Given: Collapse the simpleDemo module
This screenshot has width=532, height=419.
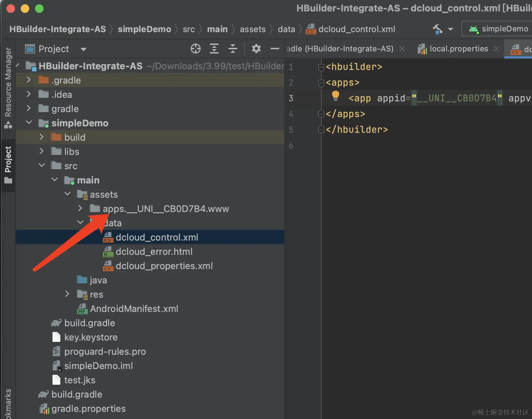Looking at the screenshot, I should (x=29, y=123).
